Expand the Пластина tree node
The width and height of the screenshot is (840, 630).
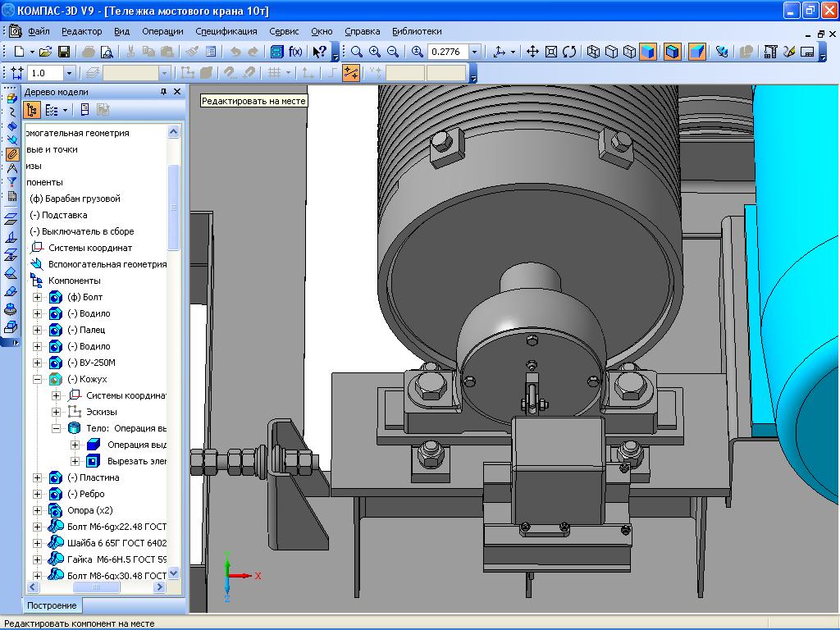click(37, 477)
